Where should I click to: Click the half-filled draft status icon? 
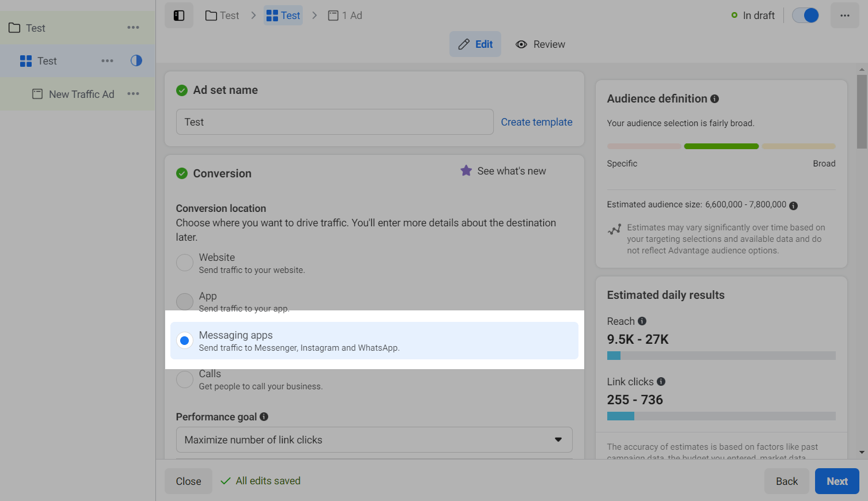pyautogui.click(x=136, y=61)
